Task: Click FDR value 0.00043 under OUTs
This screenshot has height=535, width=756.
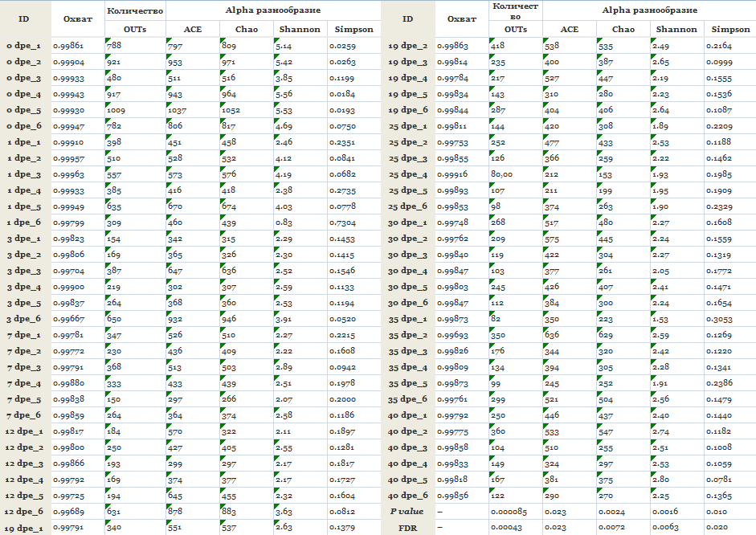Action: click(506, 528)
